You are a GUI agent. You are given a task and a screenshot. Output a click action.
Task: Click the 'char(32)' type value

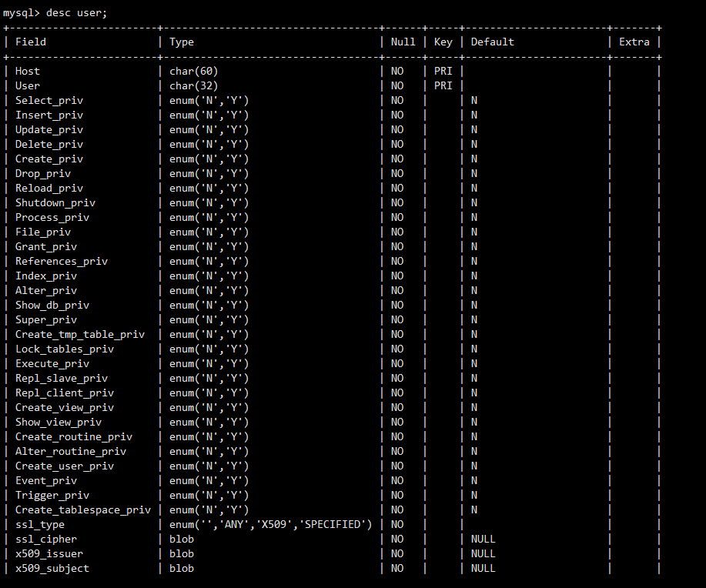pos(193,85)
